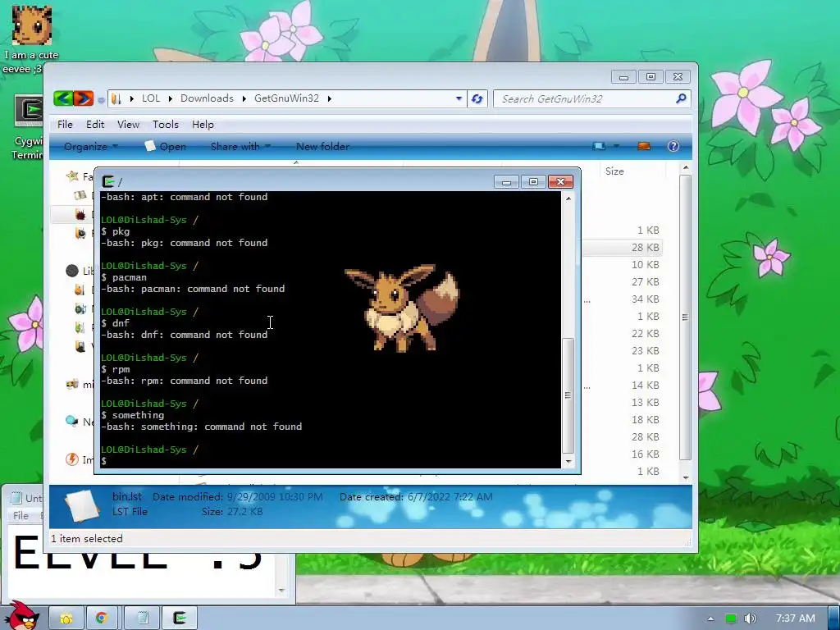The image size is (840, 630).
Task: Click terminal scrollbar up arrow
Action: pos(568,198)
